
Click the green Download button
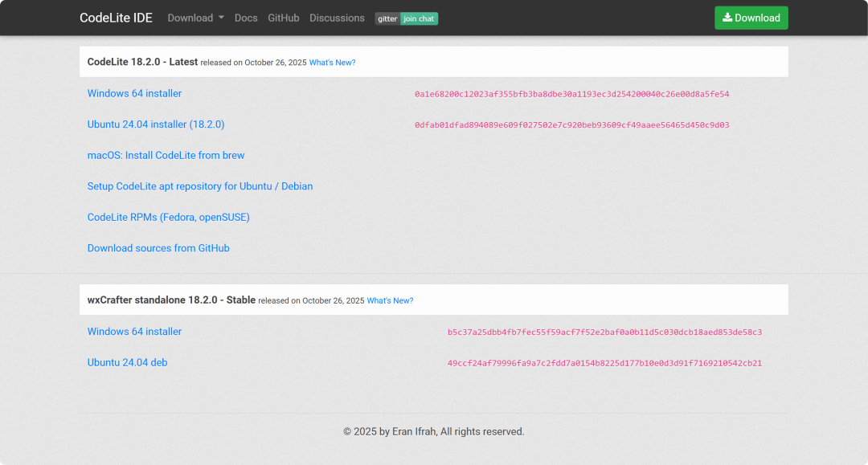click(751, 18)
